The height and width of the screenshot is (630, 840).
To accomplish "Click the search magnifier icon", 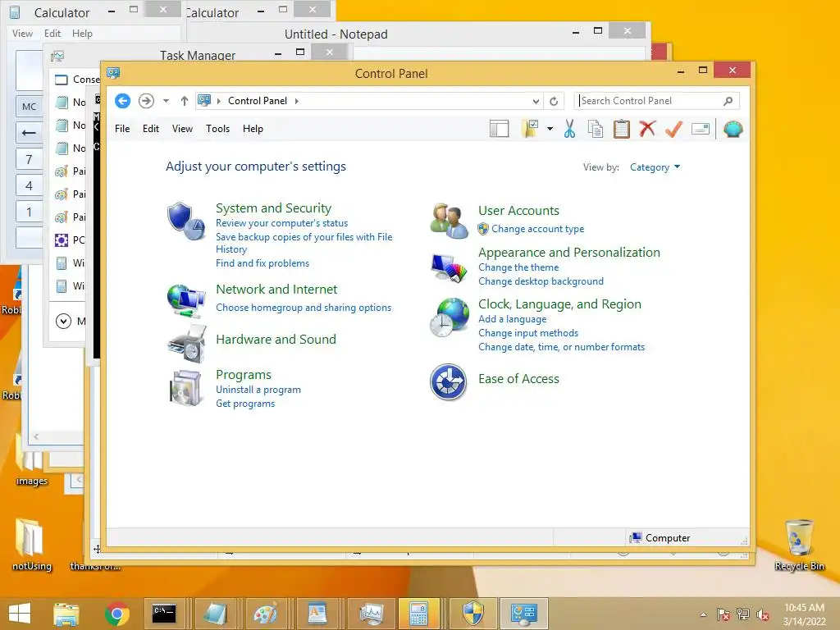I will (728, 101).
